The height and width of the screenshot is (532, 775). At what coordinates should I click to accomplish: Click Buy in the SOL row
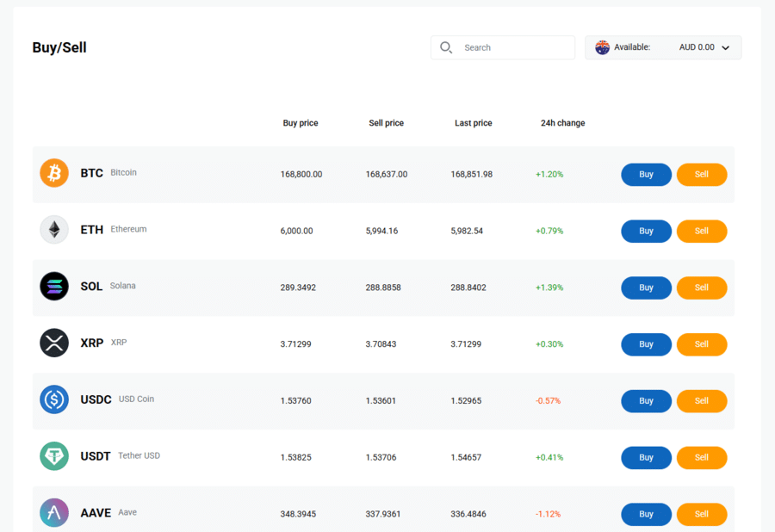pyautogui.click(x=646, y=288)
